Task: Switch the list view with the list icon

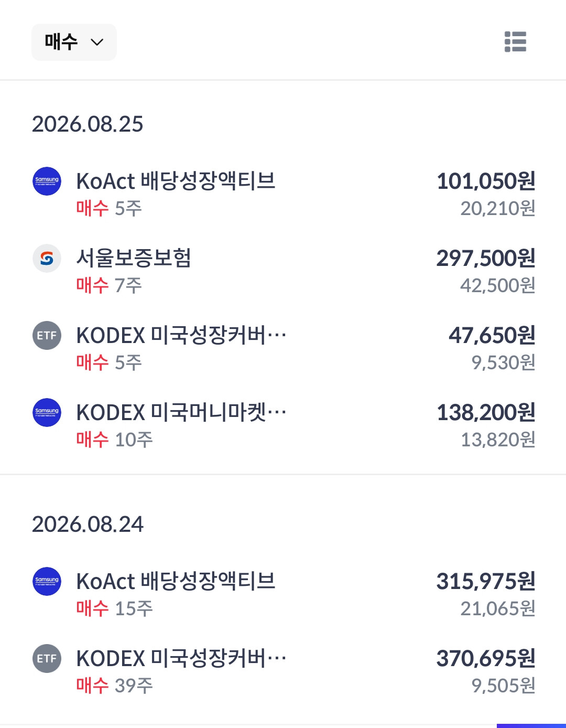Action: pyautogui.click(x=515, y=41)
